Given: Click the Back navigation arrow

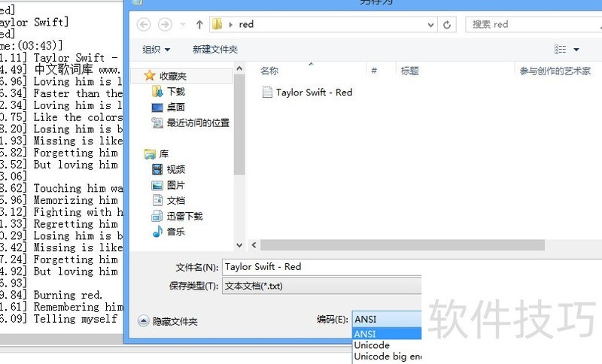Looking at the screenshot, I should 144,24.
